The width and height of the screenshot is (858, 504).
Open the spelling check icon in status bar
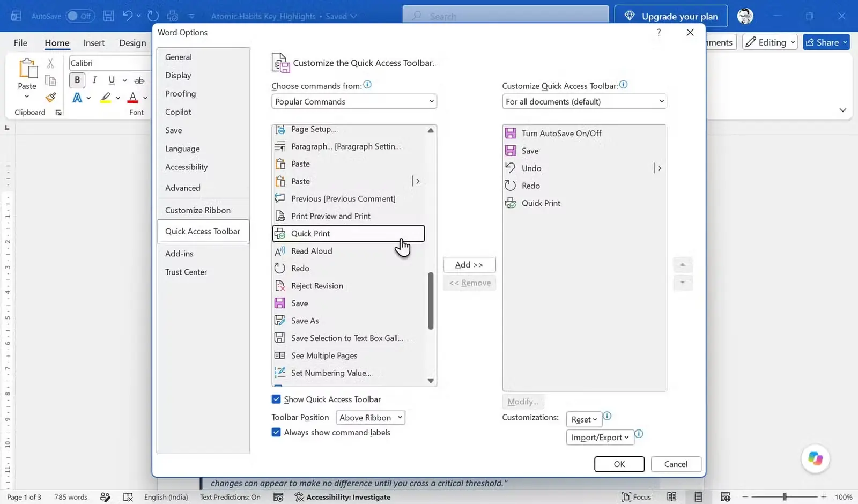(128, 497)
